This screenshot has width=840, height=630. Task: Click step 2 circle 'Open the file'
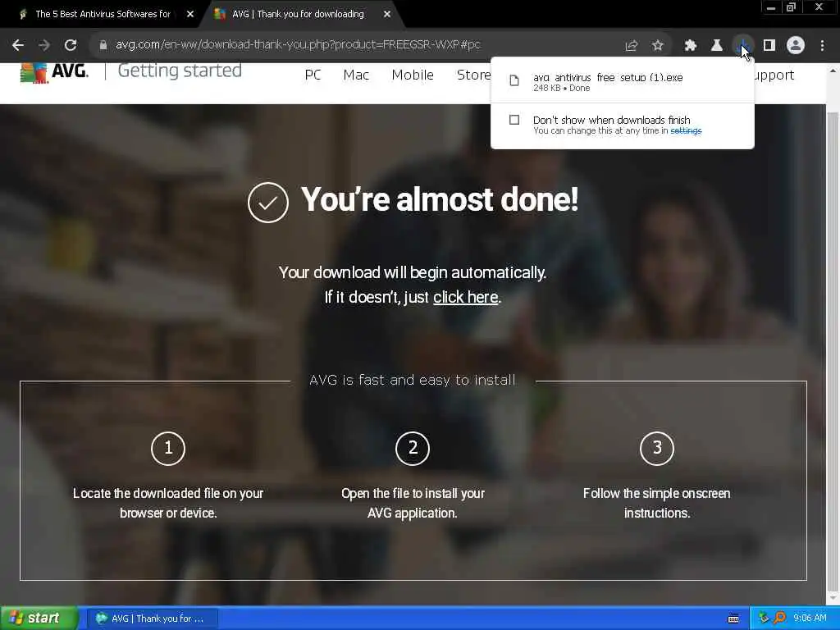(x=413, y=449)
